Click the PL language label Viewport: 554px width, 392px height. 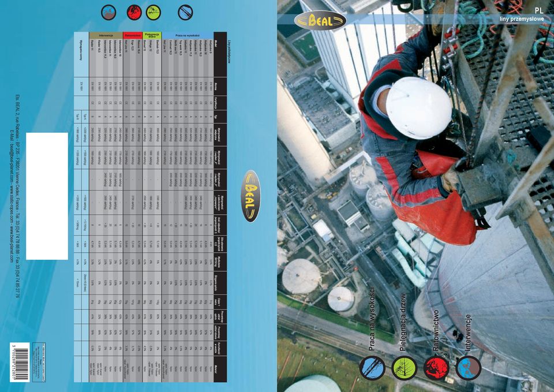pos(539,11)
